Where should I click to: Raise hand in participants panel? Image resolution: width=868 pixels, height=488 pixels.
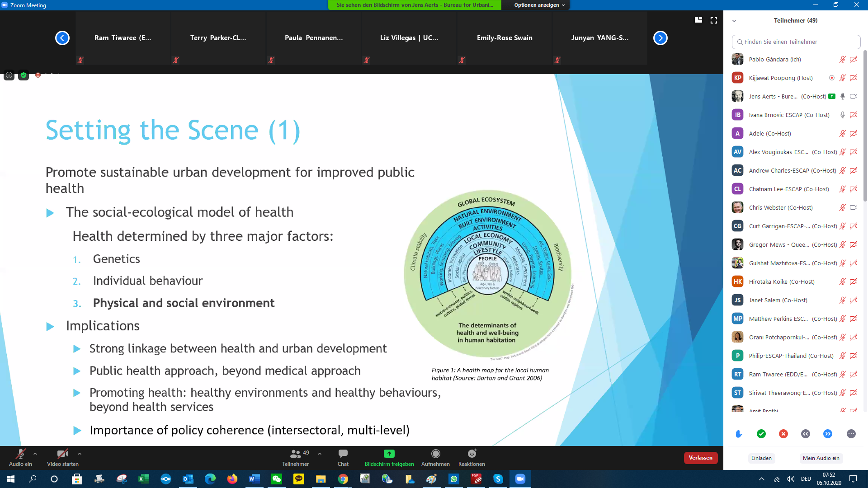[739, 434]
